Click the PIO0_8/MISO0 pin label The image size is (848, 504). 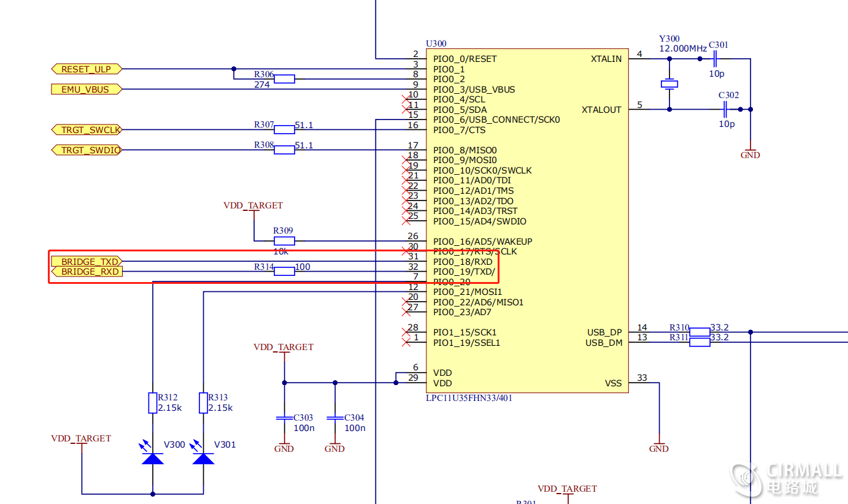point(465,150)
